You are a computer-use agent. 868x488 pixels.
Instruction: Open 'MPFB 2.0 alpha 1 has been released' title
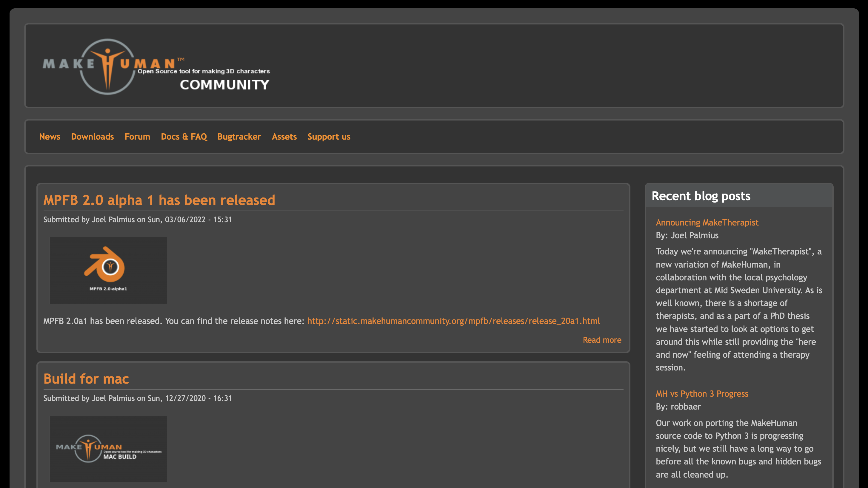coord(159,200)
